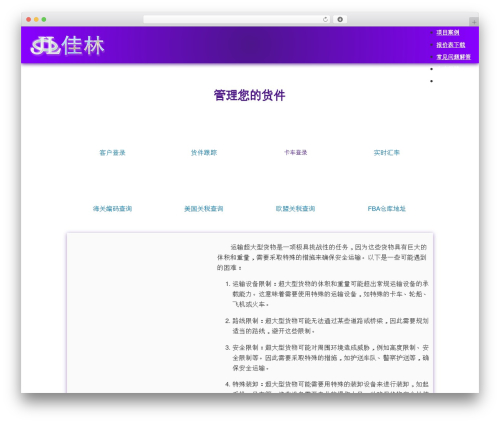This screenshot has height=423, width=500.
Task: Open the 美国关税查询 link
Action: click(204, 209)
